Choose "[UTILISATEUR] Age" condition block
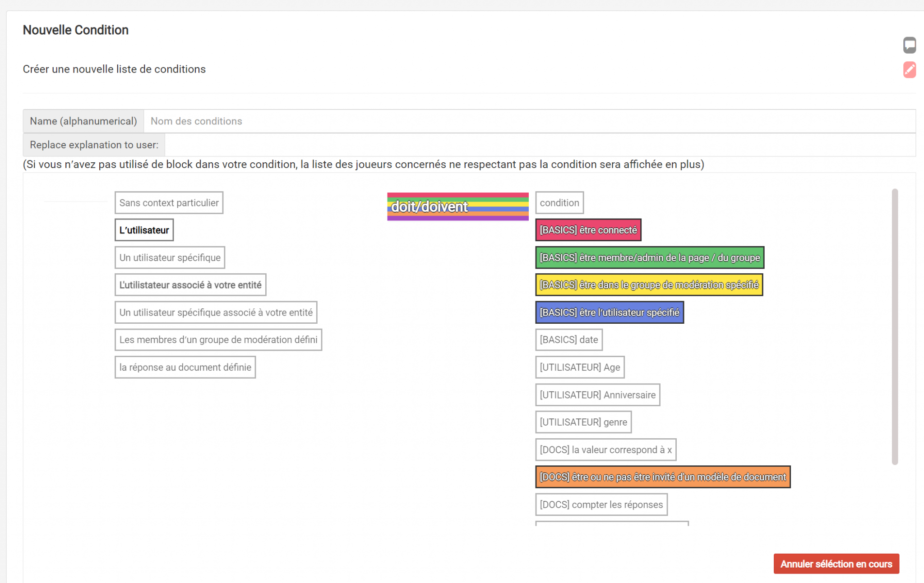924x583 pixels. [x=579, y=367]
